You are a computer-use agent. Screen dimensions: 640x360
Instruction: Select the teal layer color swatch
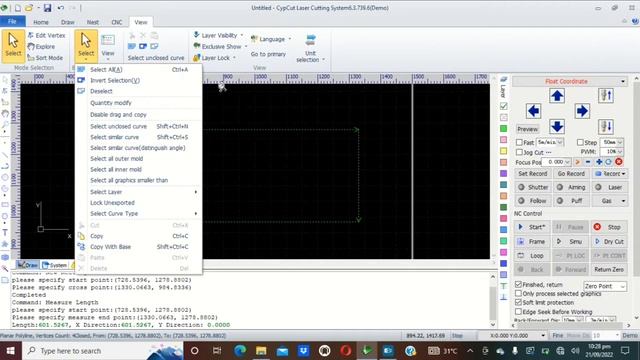click(504, 184)
